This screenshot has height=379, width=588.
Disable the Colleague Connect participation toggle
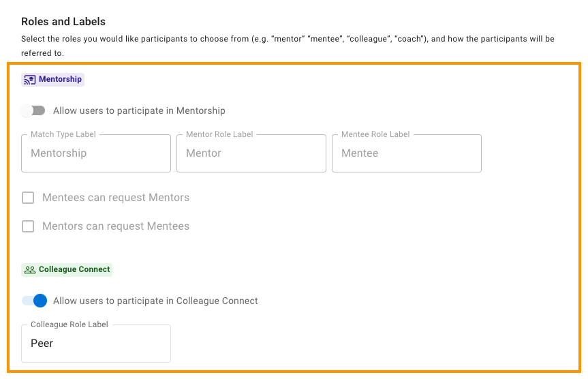pos(35,301)
